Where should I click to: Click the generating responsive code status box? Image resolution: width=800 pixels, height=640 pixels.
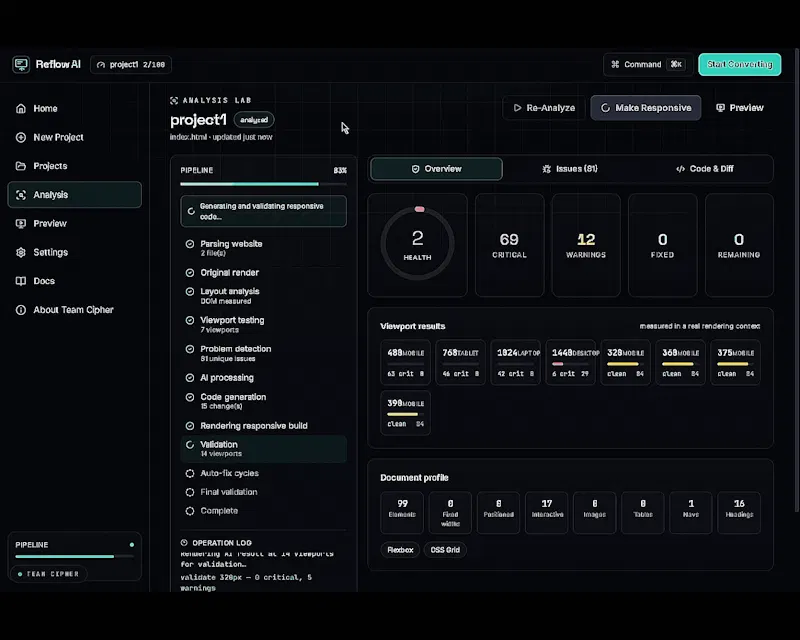click(x=263, y=211)
